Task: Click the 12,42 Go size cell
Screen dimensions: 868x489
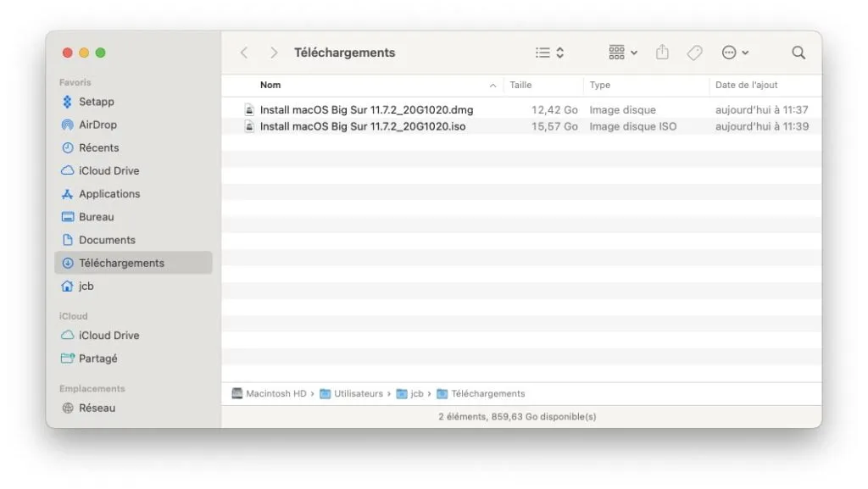Action: tap(554, 109)
